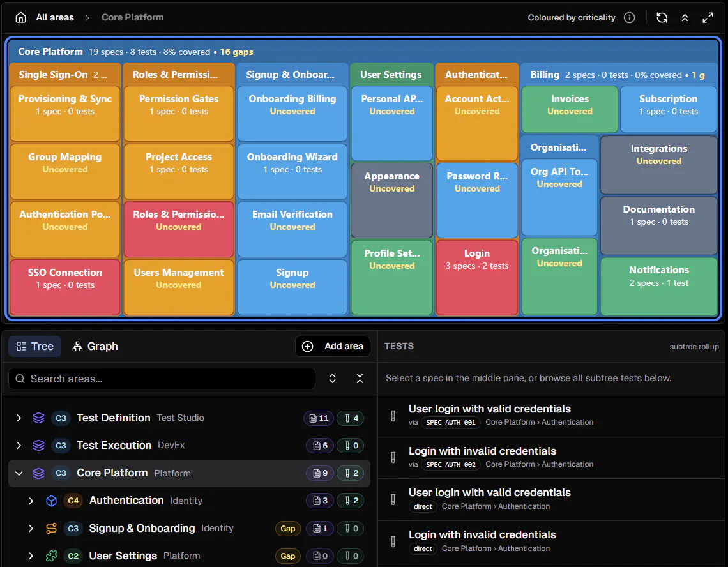Click the Test Definition tests count badge
This screenshot has height=567, width=728.
click(x=351, y=418)
